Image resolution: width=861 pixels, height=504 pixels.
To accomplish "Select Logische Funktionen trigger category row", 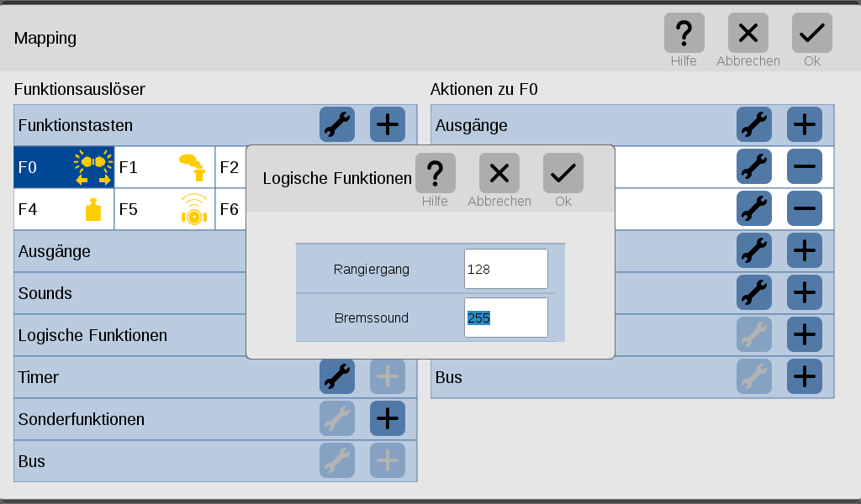I will (x=130, y=335).
